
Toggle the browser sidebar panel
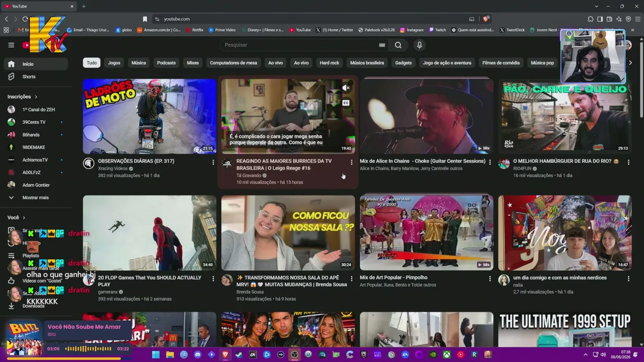click(600, 19)
